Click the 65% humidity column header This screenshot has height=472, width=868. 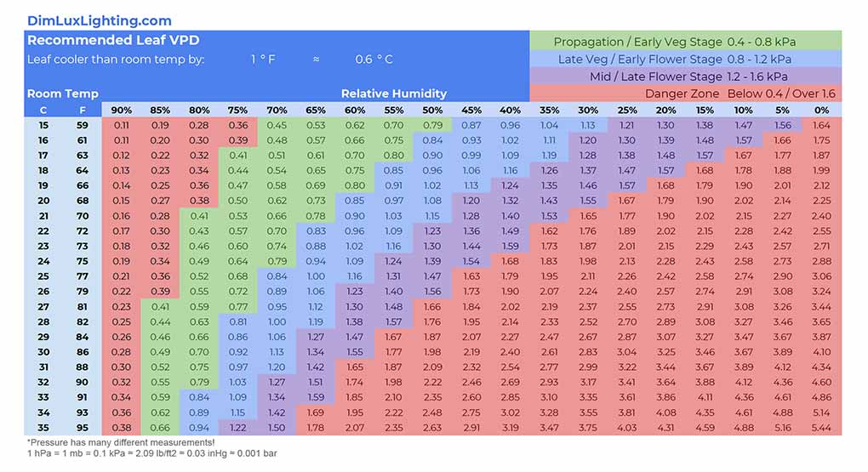pos(316,110)
